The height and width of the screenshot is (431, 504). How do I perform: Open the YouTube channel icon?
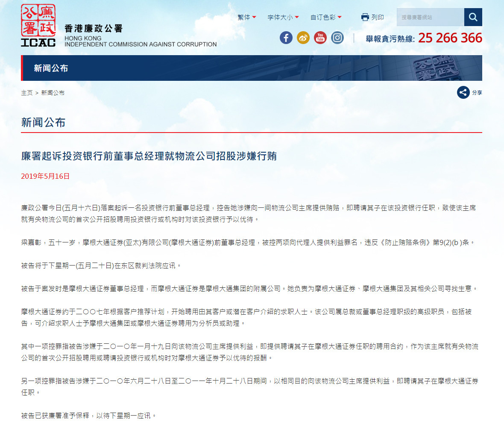tap(320, 38)
